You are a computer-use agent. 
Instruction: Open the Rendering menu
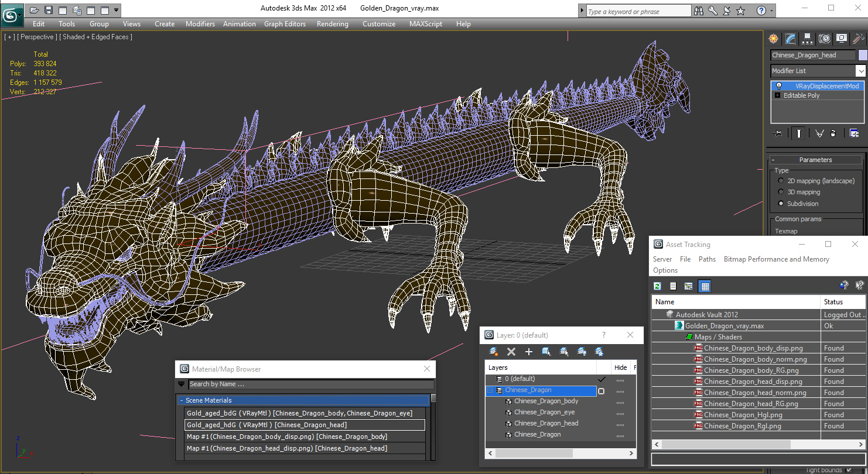[332, 24]
